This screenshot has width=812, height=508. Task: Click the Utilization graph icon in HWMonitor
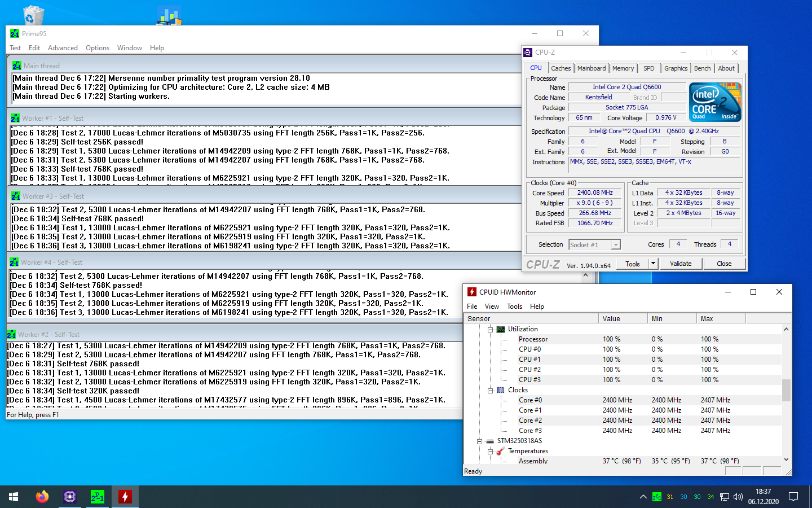501,329
